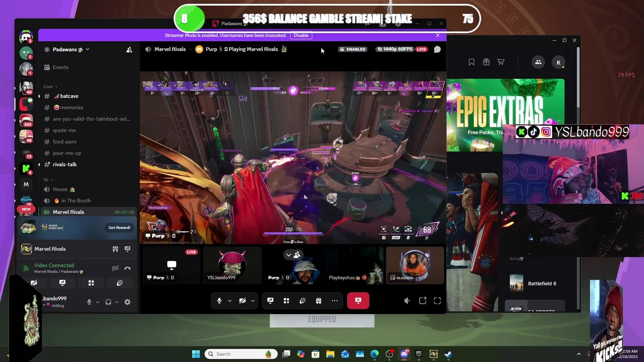This screenshot has width=644, height=362.
Task: Click share screen button in user panel
Action: [x=62, y=283]
